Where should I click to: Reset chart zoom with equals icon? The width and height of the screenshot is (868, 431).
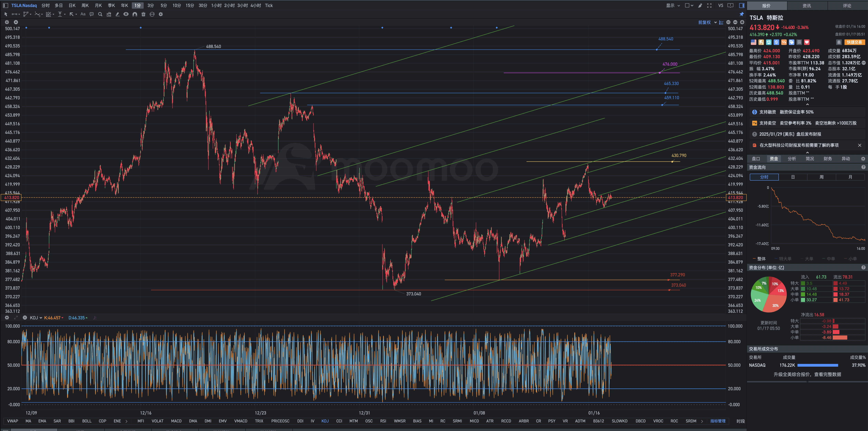point(729,22)
